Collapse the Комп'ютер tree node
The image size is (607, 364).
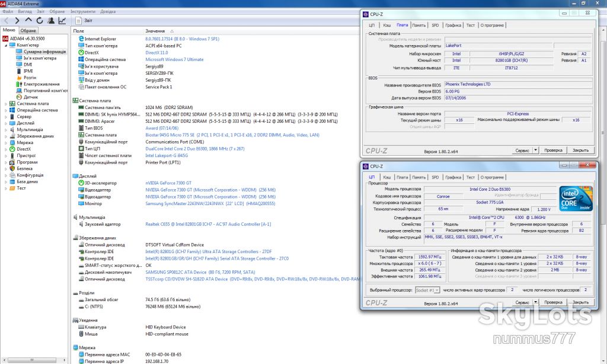[x=6, y=45]
